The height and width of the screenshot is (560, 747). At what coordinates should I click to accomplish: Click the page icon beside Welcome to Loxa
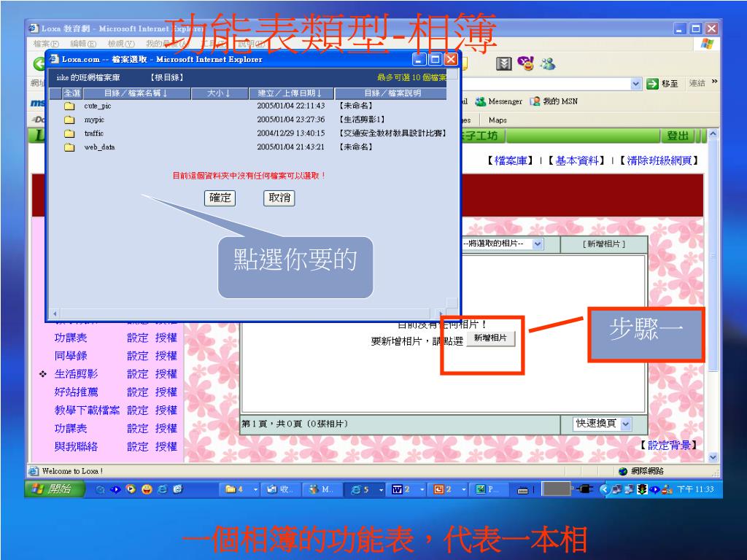point(34,471)
